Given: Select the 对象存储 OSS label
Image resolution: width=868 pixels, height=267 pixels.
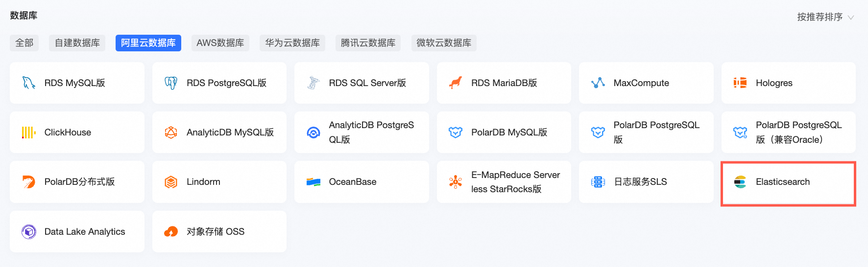Looking at the screenshot, I should coord(216,232).
